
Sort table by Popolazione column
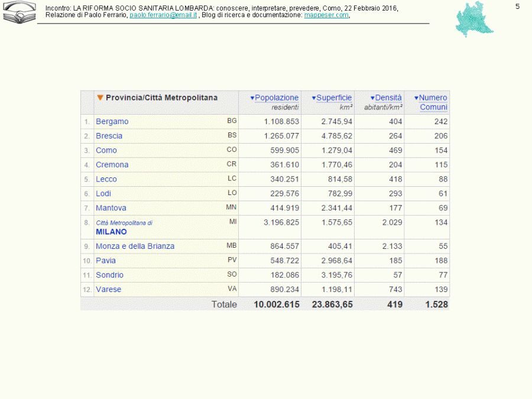[x=277, y=98]
